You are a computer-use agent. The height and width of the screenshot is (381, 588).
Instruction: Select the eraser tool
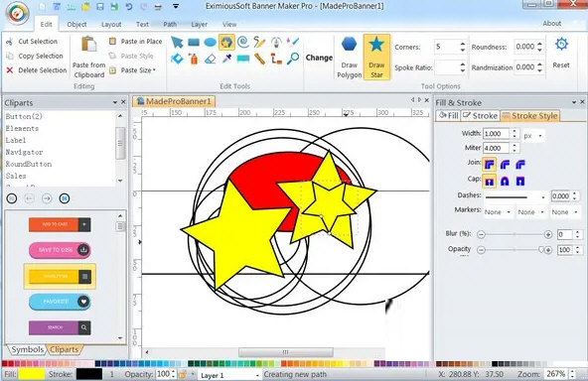pyautogui.click(x=210, y=59)
